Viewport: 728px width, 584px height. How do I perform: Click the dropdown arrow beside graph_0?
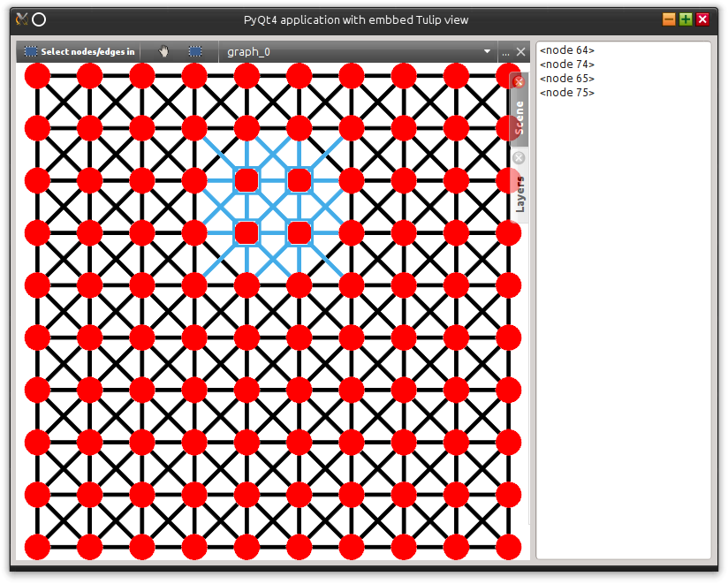487,52
